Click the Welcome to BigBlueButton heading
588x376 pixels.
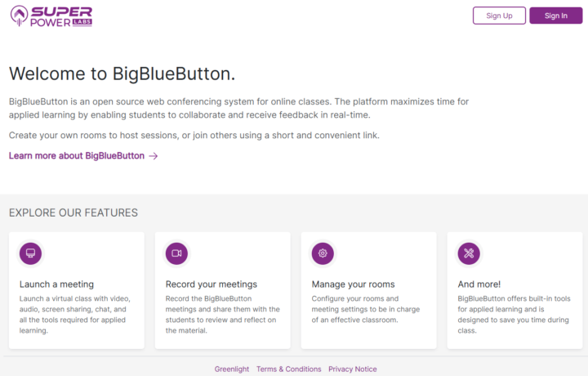(x=122, y=74)
